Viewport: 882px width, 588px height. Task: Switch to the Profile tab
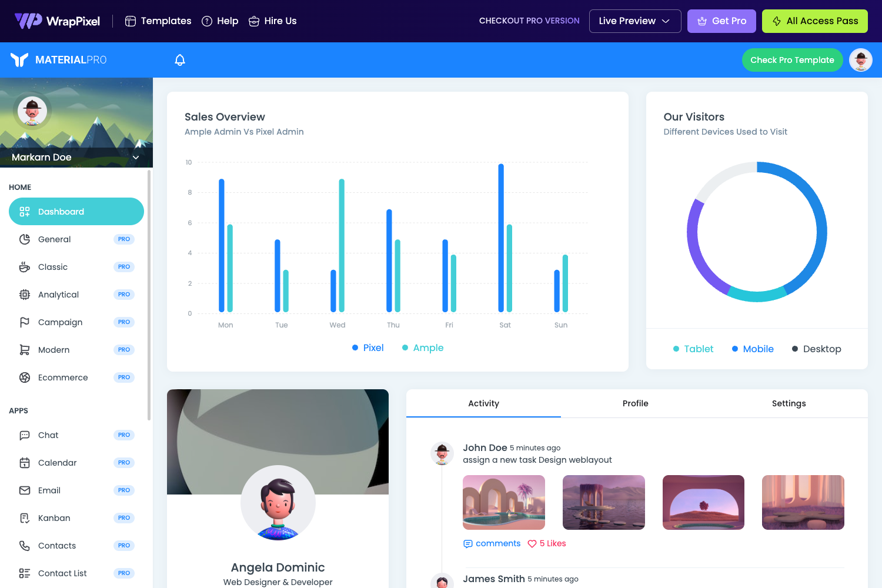click(x=636, y=403)
